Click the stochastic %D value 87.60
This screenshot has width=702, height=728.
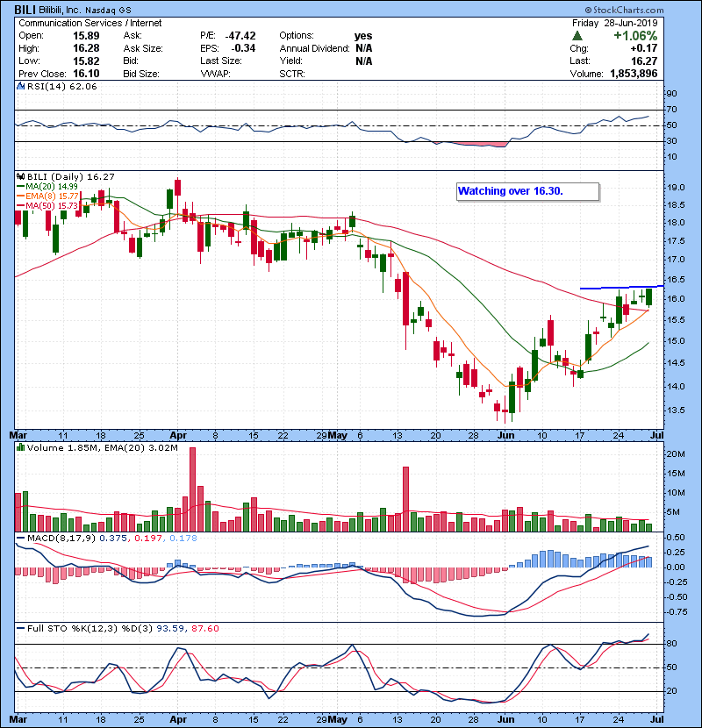[x=204, y=628]
